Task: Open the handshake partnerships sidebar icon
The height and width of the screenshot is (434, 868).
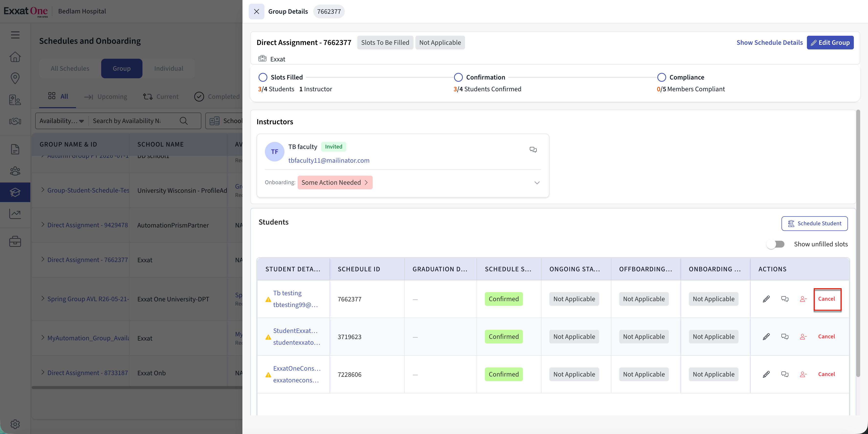Action: pyautogui.click(x=15, y=121)
